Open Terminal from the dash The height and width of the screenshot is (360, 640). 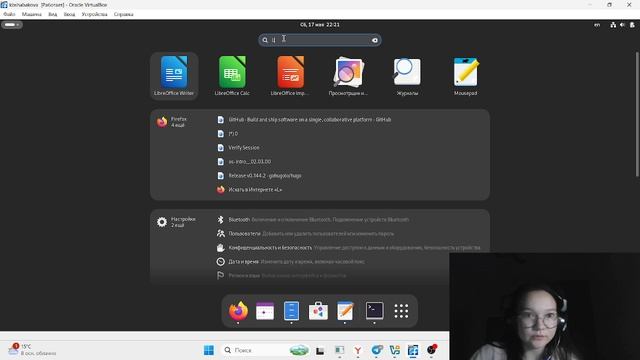[374, 311]
